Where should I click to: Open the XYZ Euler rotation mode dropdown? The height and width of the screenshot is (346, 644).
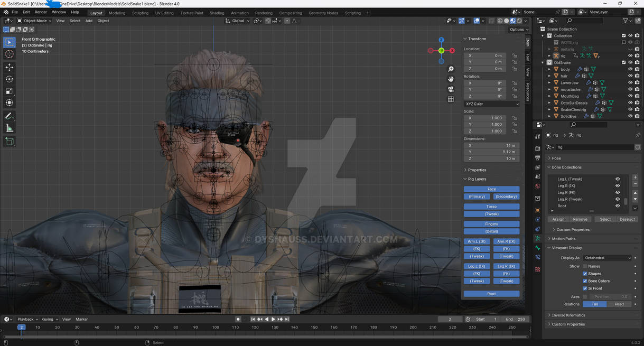[x=492, y=104]
